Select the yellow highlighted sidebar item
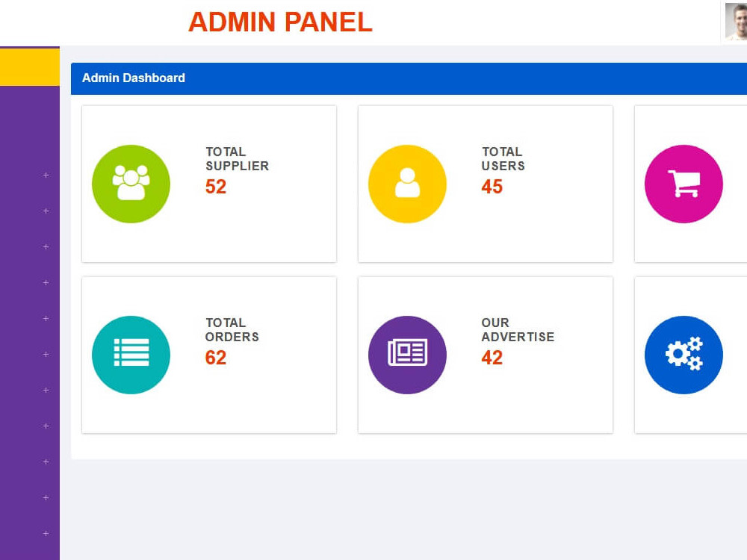747x560 pixels. click(30, 67)
